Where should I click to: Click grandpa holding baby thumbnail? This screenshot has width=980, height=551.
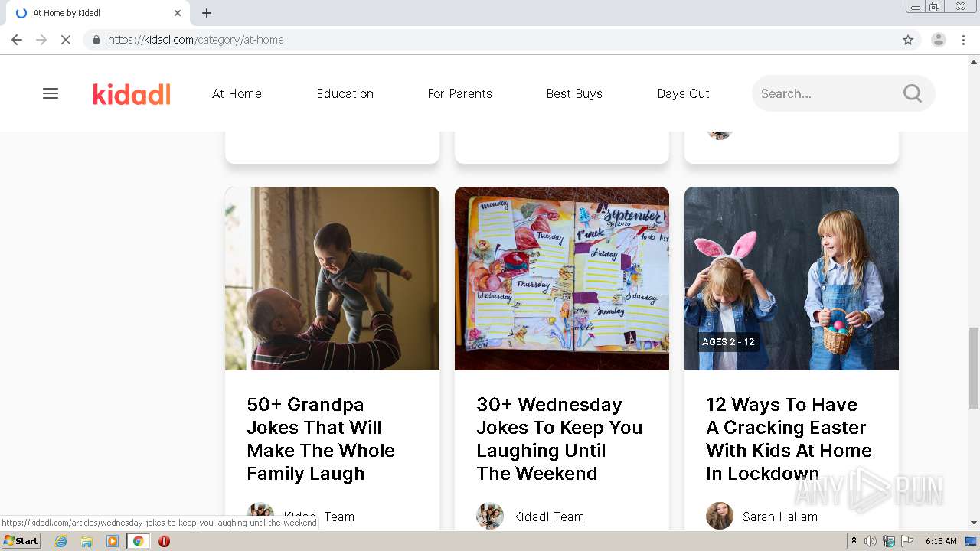(332, 279)
